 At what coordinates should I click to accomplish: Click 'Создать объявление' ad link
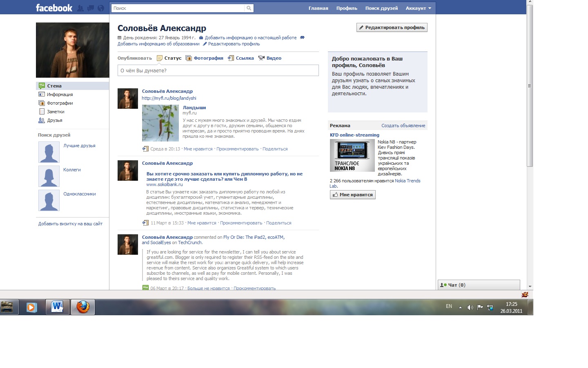pos(403,126)
